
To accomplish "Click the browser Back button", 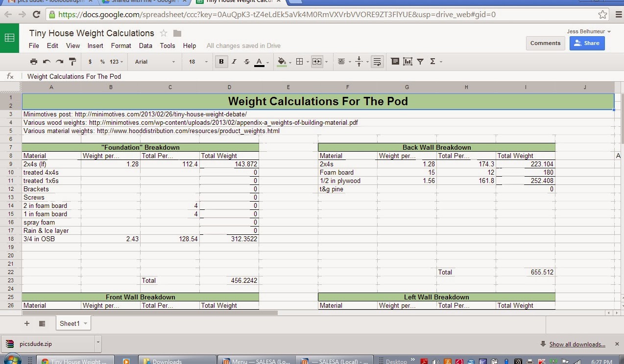I will [x=8, y=14].
